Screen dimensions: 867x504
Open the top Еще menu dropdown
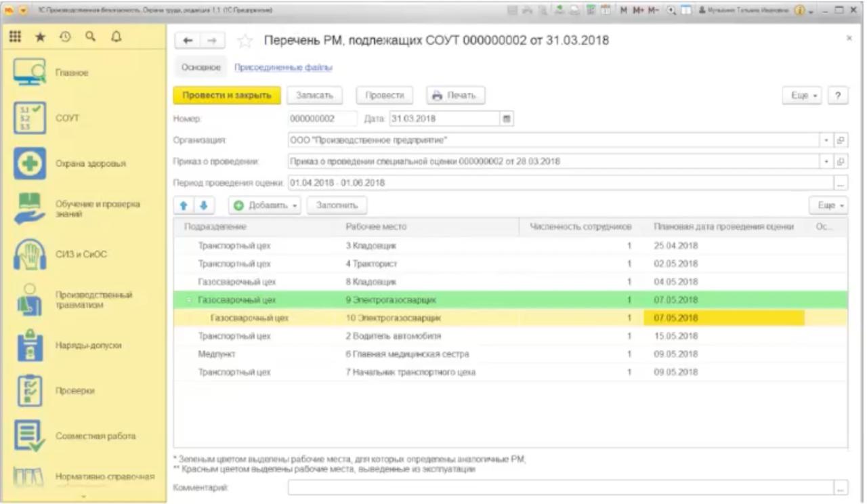(x=805, y=96)
